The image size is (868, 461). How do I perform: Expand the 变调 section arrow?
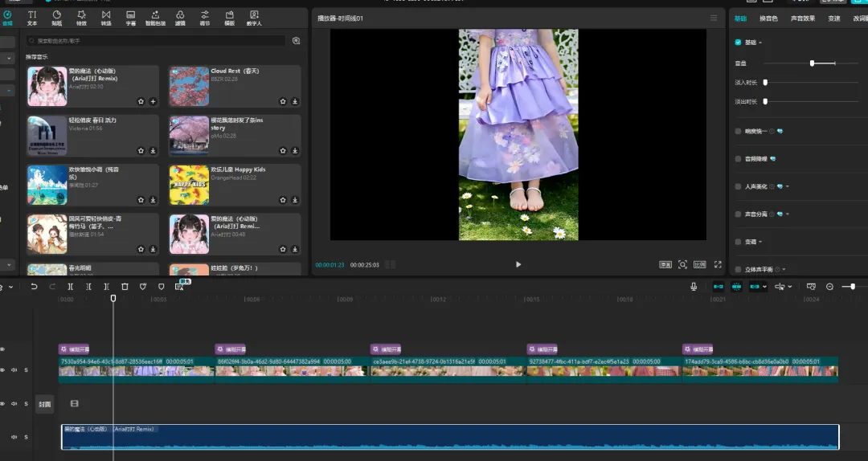point(760,242)
